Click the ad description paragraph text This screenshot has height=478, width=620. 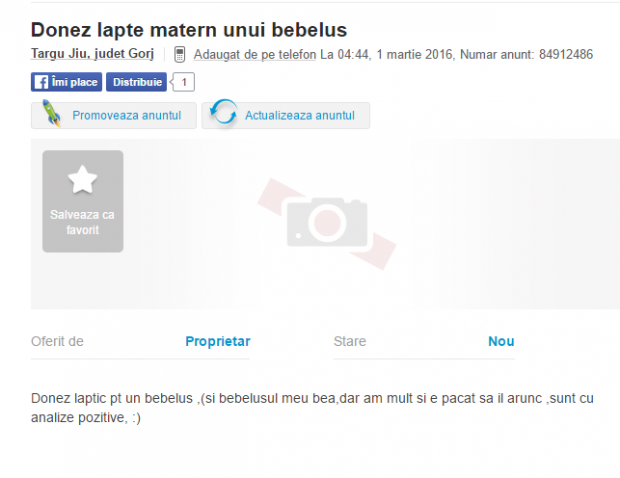click(x=312, y=408)
